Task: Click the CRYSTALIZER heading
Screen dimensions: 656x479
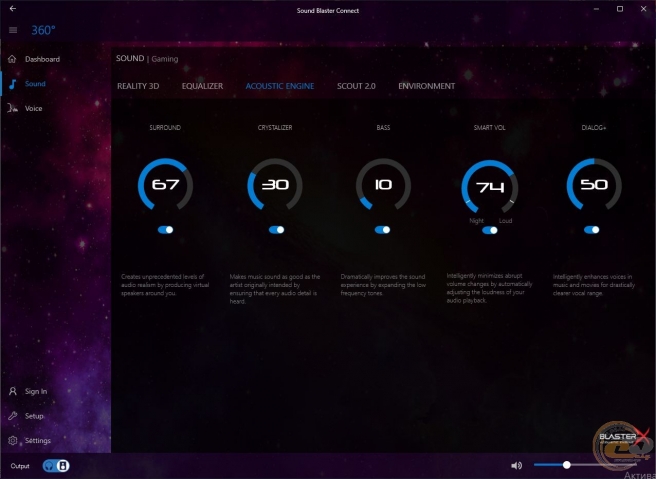Action: point(275,128)
